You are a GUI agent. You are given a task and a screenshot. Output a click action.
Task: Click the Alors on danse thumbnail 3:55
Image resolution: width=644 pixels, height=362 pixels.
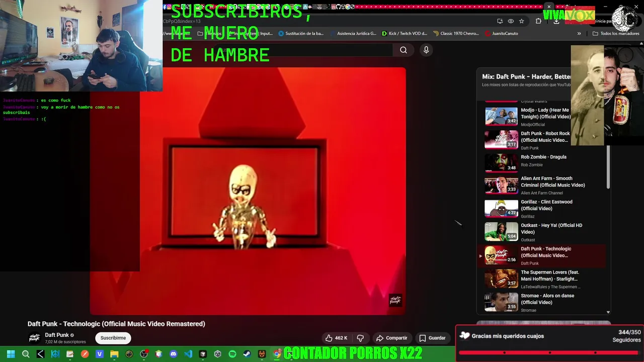tap(501, 302)
